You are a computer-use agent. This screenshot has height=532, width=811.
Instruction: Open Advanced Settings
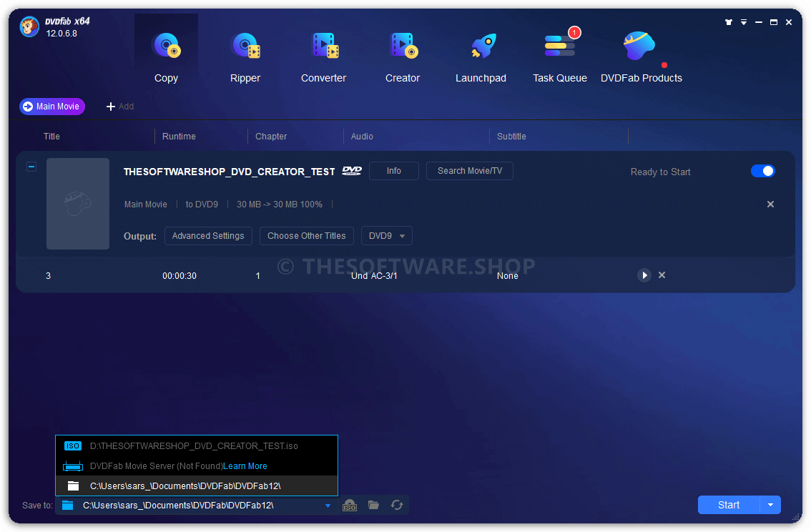click(208, 236)
